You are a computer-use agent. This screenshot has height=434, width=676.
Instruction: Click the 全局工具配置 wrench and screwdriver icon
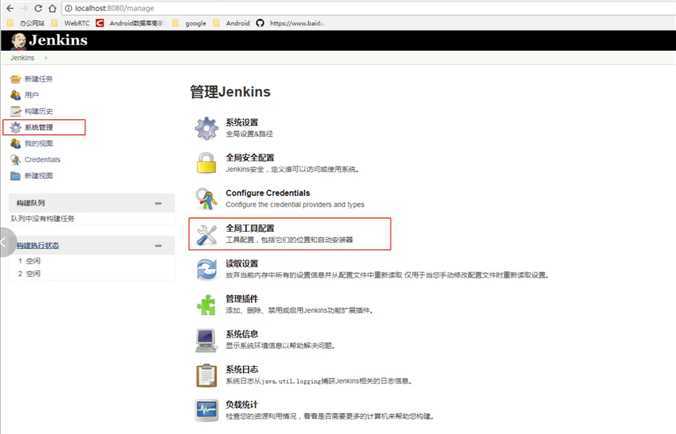coord(207,234)
